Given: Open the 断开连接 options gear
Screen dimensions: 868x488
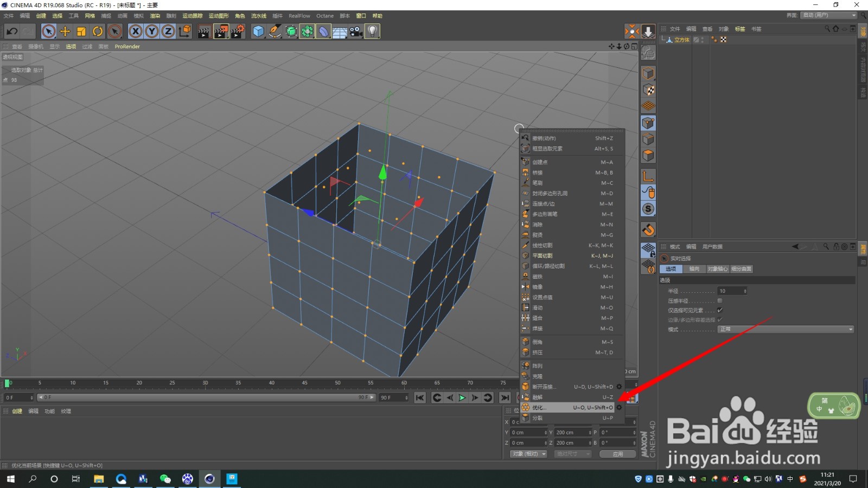Looking at the screenshot, I should pos(619,387).
